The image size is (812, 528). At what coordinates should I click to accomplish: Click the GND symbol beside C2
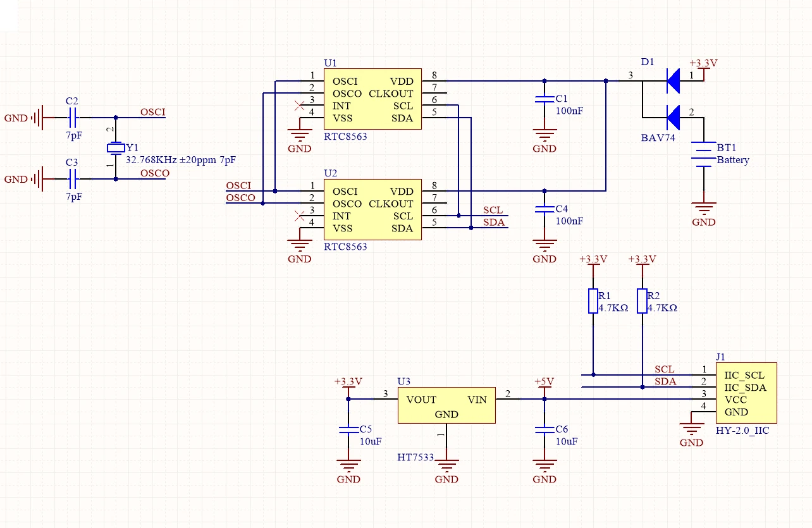(23, 118)
